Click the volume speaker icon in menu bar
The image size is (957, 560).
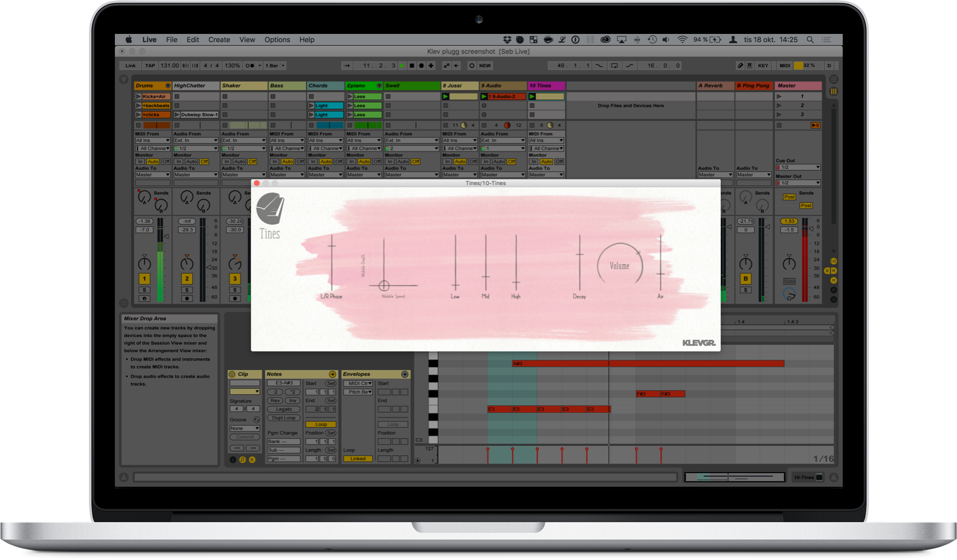(x=666, y=40)
